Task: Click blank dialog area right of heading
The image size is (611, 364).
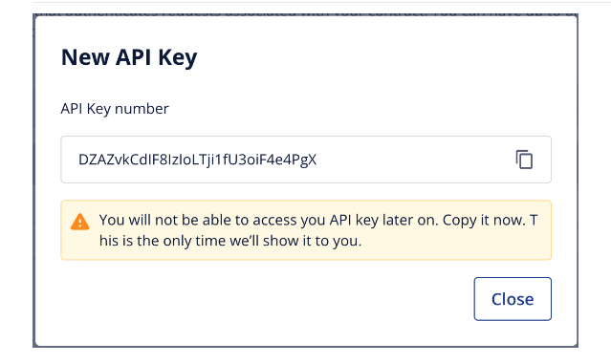Action: click(x=374, y=57)
